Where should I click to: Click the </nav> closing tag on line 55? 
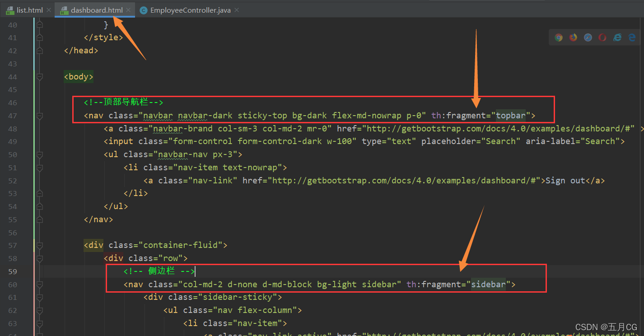(98, 219)
